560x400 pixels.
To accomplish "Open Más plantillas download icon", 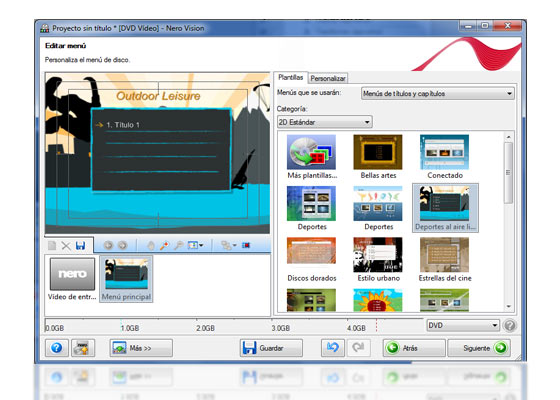I will click(x=311, y=152).
